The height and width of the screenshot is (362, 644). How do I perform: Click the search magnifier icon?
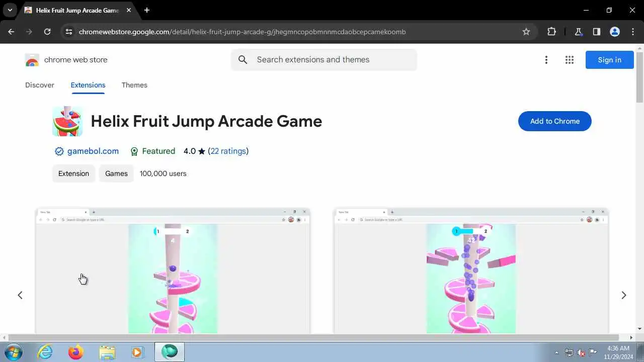(243, 60)
